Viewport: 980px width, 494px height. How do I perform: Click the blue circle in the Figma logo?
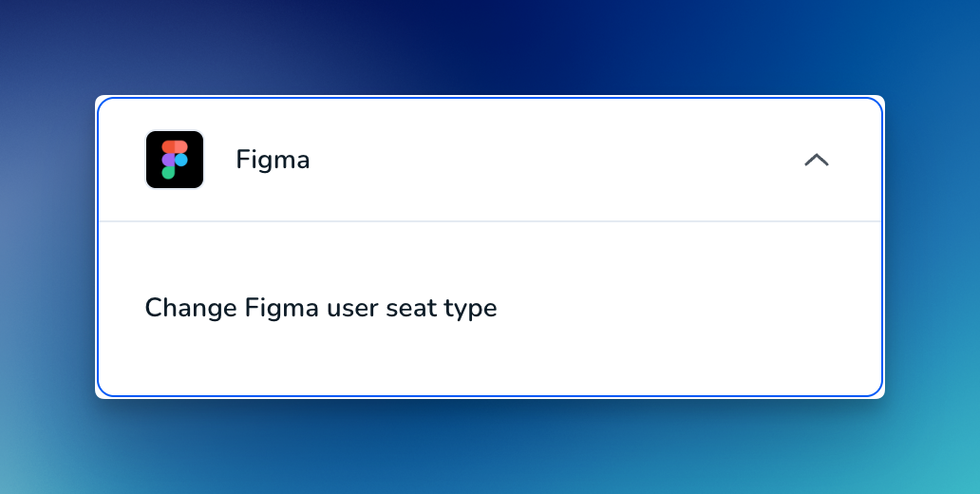pos(181,161)
